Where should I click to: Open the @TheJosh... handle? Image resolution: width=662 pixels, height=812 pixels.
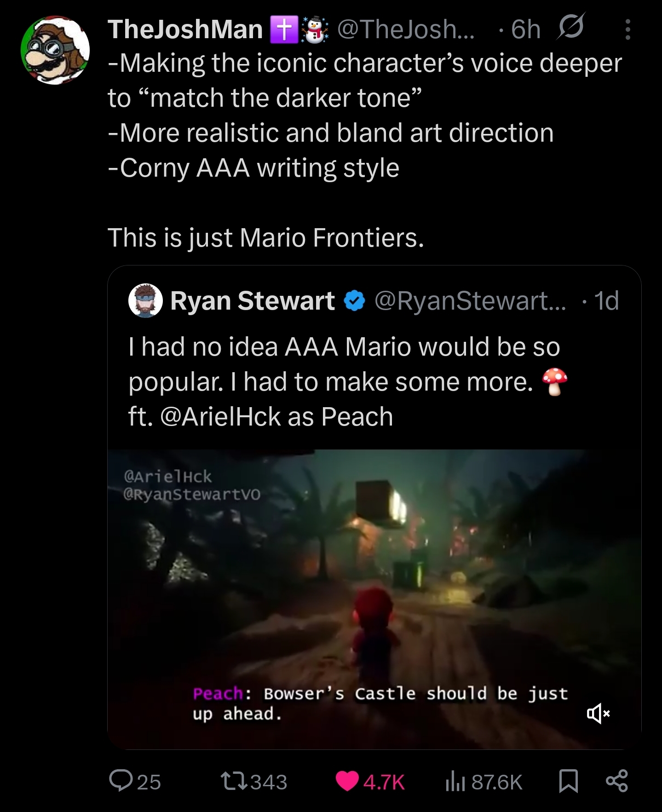coord(406,29)
